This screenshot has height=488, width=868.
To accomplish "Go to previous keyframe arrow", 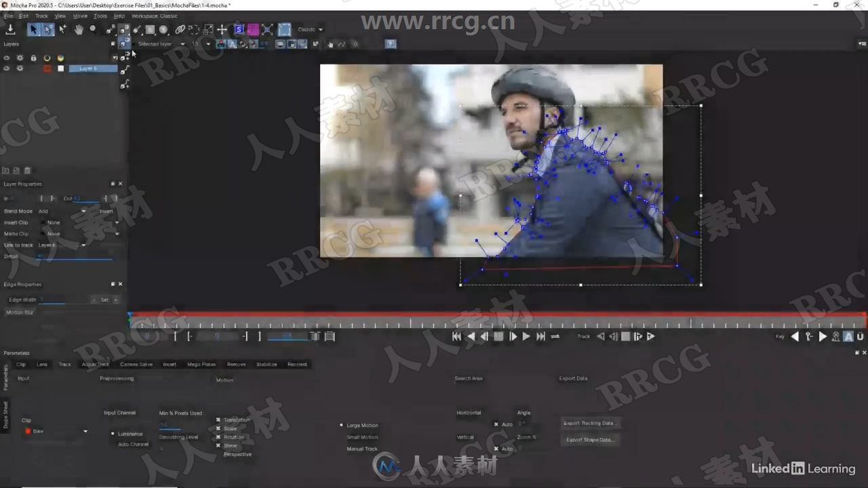I will (x=795, y=336).
